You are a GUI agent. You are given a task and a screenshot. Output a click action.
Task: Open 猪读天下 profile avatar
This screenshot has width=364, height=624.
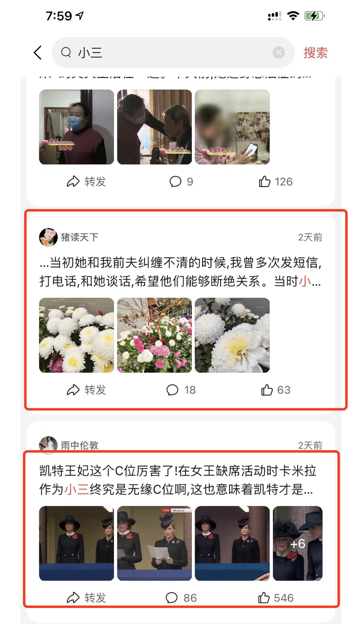[48, 237]
